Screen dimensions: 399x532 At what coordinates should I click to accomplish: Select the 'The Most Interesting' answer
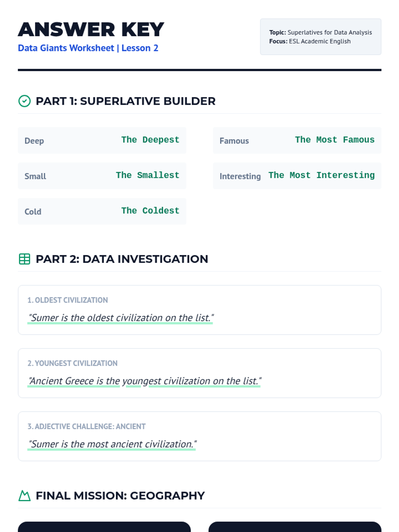click(321, 176)
